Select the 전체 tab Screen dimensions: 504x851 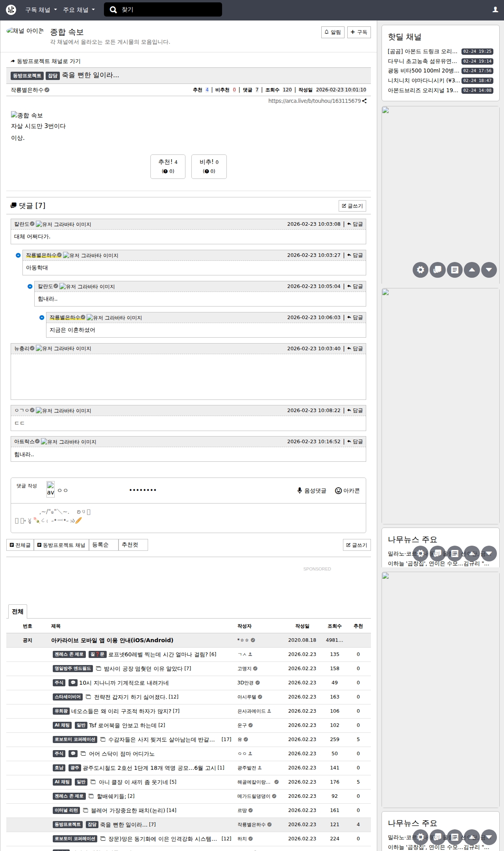click(17, 611)
